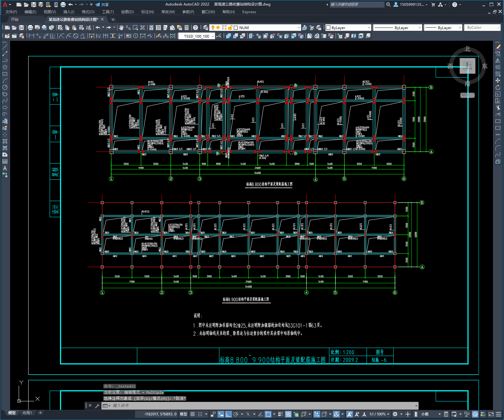Click the Save icon in quick access toolbar
This screenshot has height=420, width=504.
34,5
